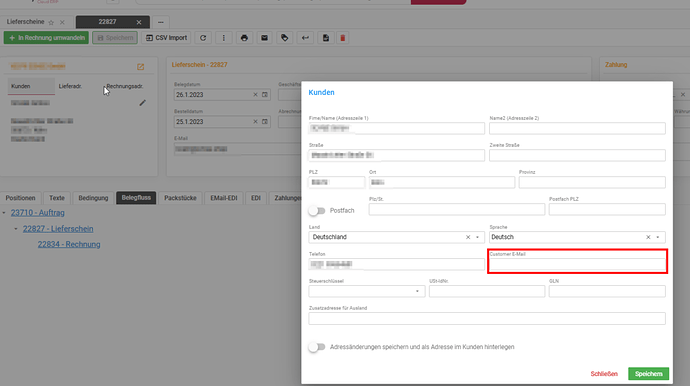Click the printer icon
Screen dimensions: 690x386
tap(244, 38)
